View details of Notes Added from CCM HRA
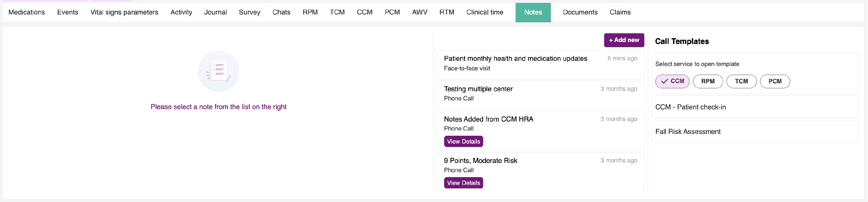 [x=463, y=142]
